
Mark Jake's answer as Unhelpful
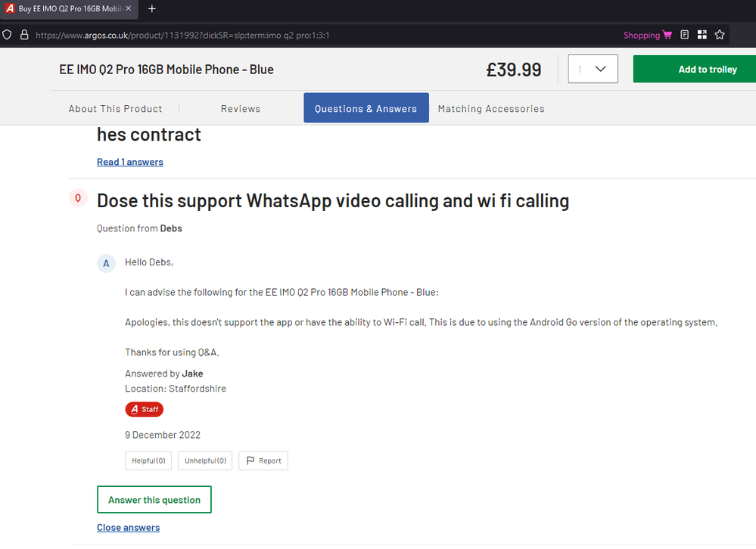point(205,461)
